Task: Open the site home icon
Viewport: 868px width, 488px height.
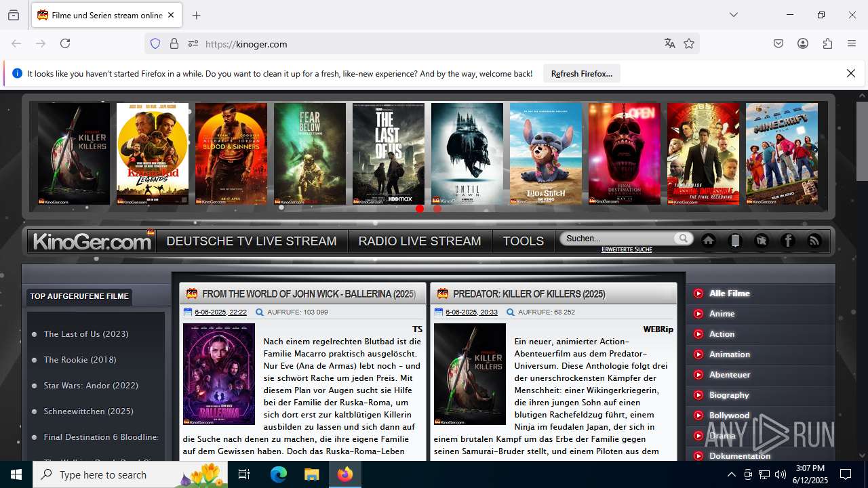Action: (709, 241)
